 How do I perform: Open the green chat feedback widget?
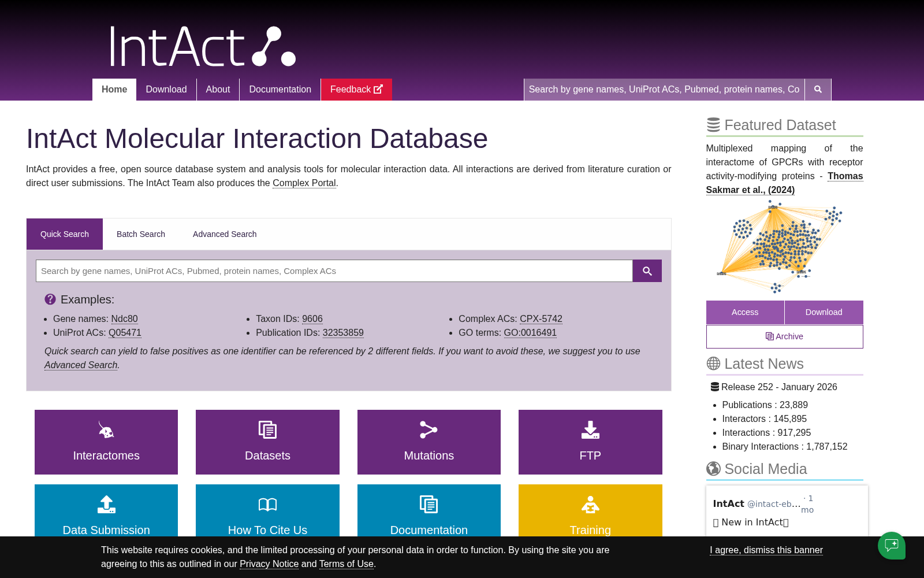[892, 546]
